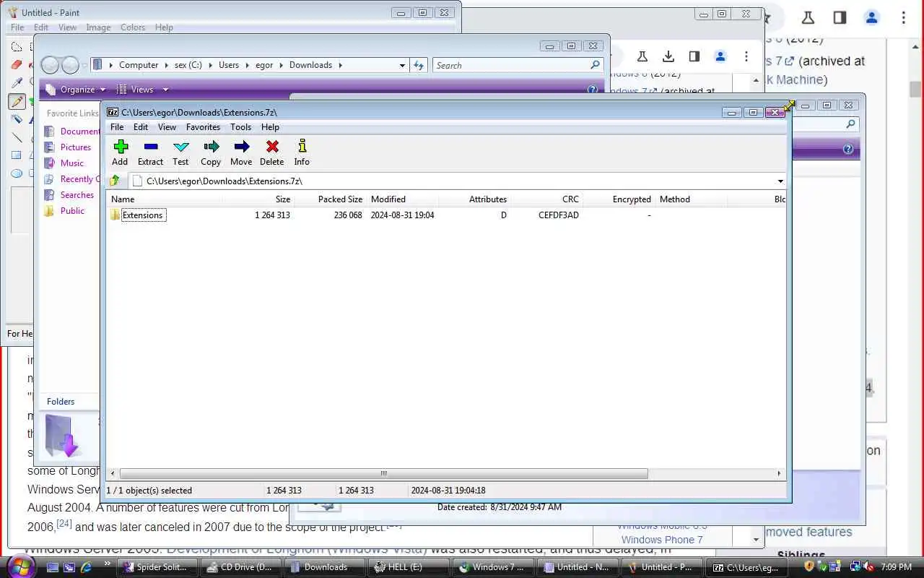This screenshot has height=578, width=924.
Task: Open the Tools menu in 7-Zip
Action: click(240, 127)
